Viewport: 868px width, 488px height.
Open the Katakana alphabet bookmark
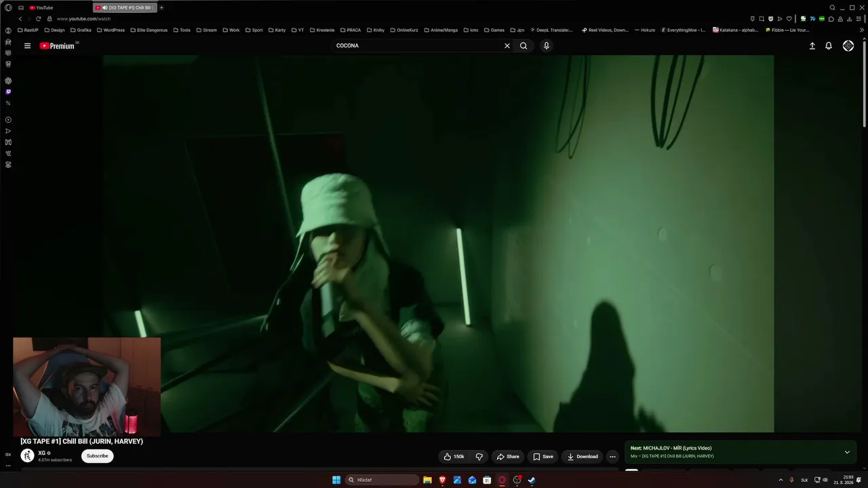736,30
